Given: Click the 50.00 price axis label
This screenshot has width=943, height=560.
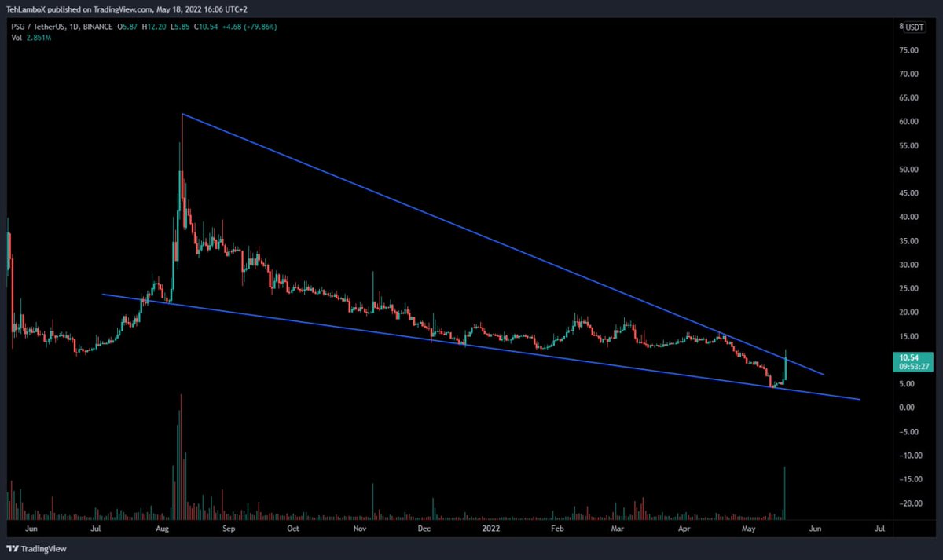Looking at the screenshot, I should [x=911, y=170].
